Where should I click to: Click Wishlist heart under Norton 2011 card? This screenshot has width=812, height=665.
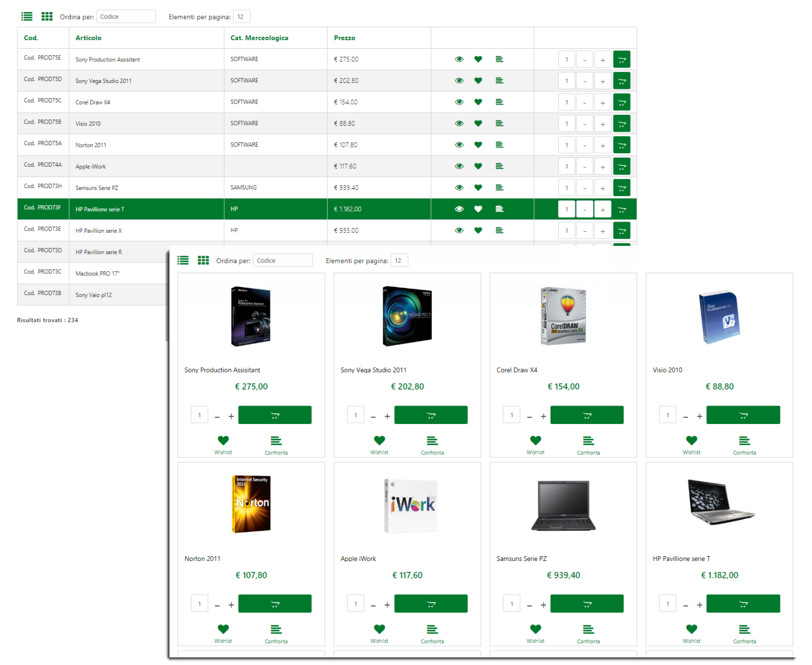tap(223, 629)
